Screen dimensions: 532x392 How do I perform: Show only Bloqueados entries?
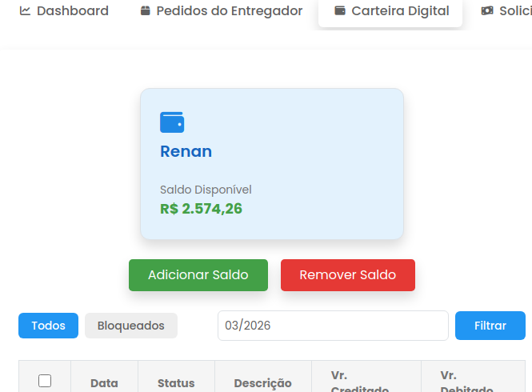pyautogui.click(x=131, y=326)
